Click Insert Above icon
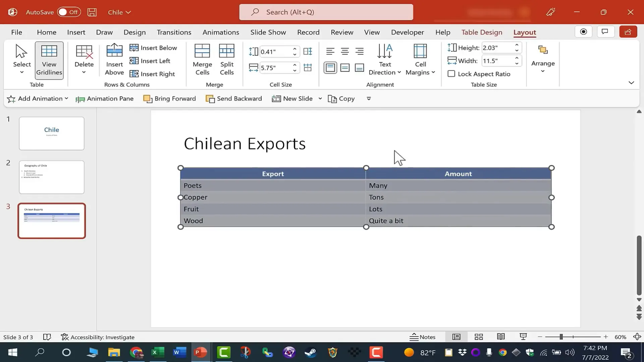644x362 pixels. click(x=114, y=60)
